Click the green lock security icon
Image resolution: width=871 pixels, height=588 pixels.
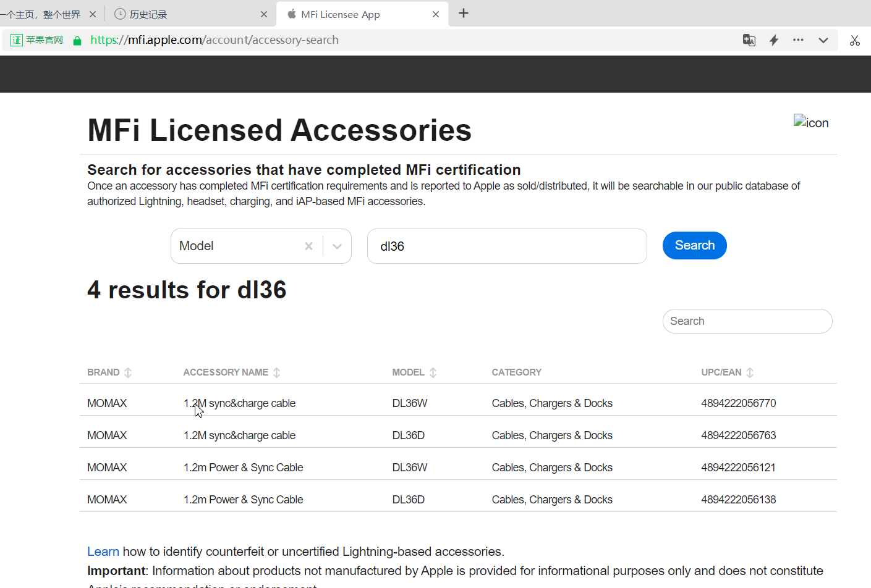tap(77, 41)
